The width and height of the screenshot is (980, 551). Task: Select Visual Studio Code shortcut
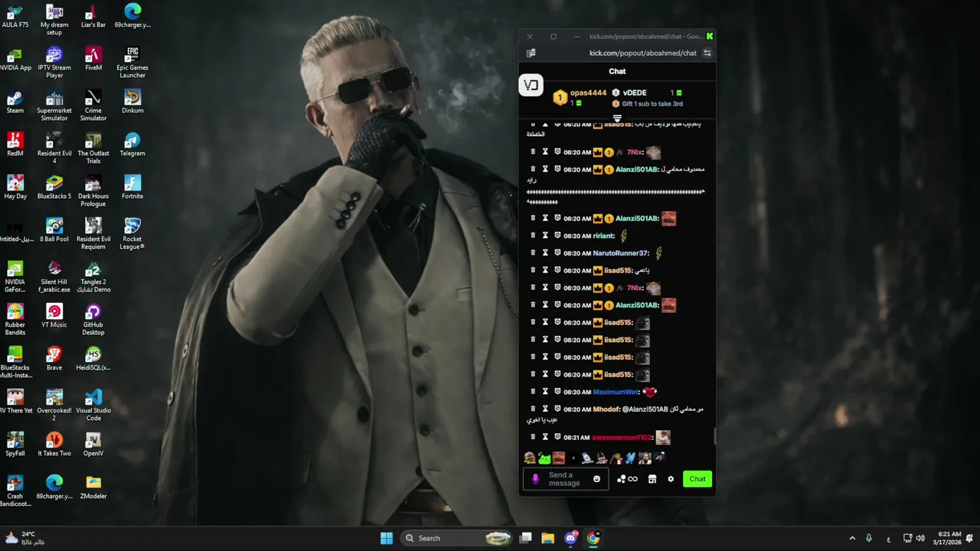pos(93,405)
